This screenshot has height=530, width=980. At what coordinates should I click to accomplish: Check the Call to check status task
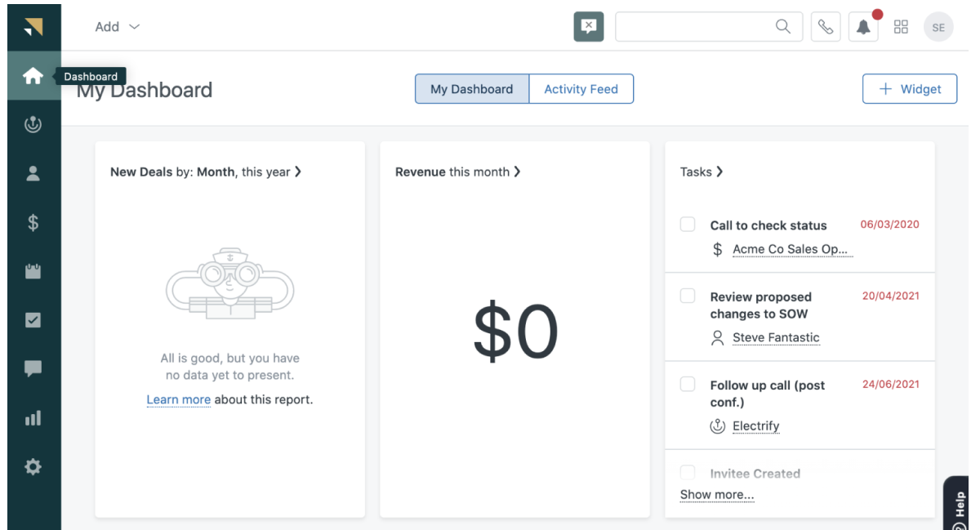[x=688, y=225]
